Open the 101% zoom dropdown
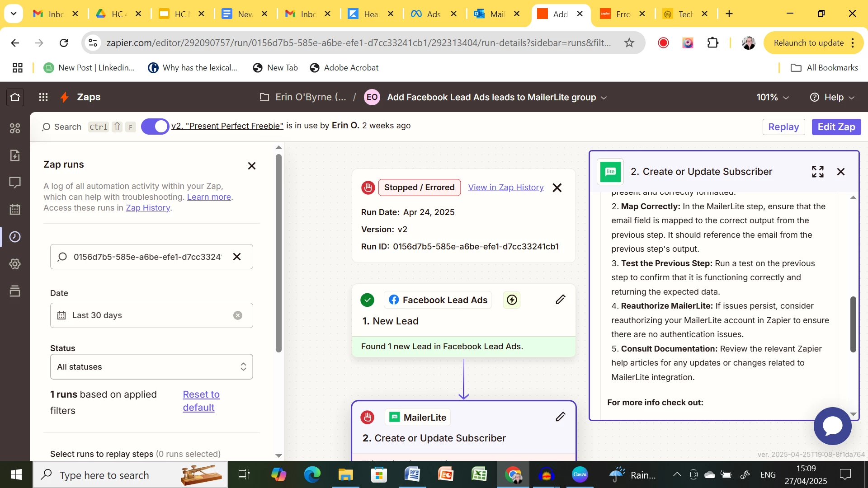Screen dimensions: 868x488 [x=773, y=97]
